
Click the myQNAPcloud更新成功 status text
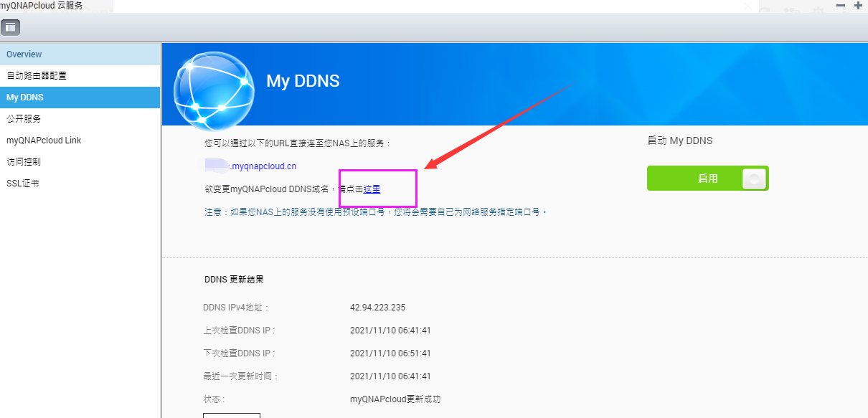click(395, 399)
